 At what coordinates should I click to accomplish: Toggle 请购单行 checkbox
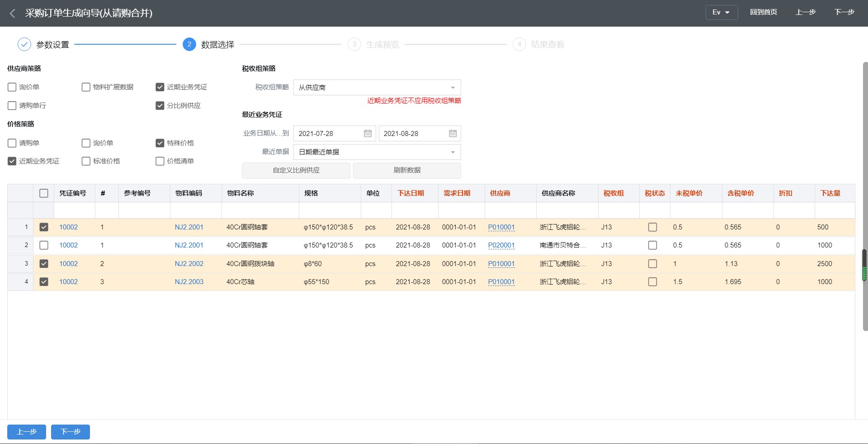[x=12, y=106]
